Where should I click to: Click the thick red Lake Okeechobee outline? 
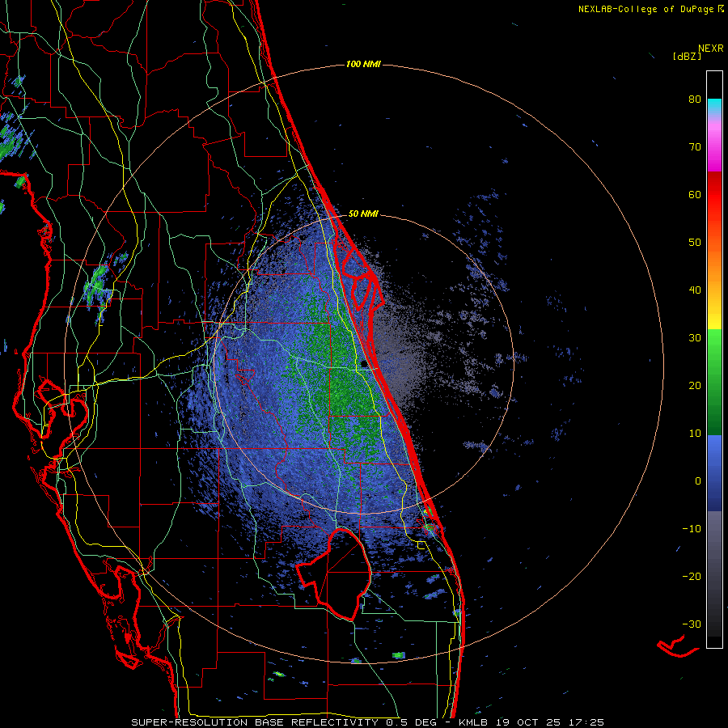pos(334,574)
